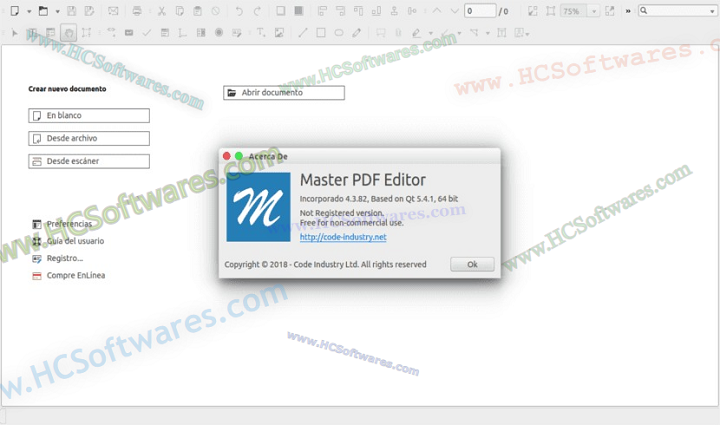Click the Cut scissors icon
This screenshot has width=720, height=425.
[162, 11]
